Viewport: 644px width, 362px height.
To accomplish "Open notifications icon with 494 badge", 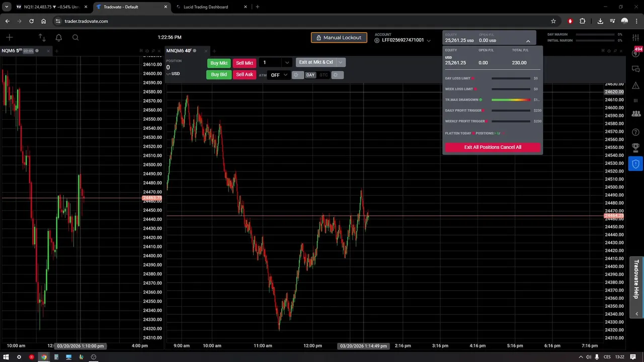I will (636, 52).
